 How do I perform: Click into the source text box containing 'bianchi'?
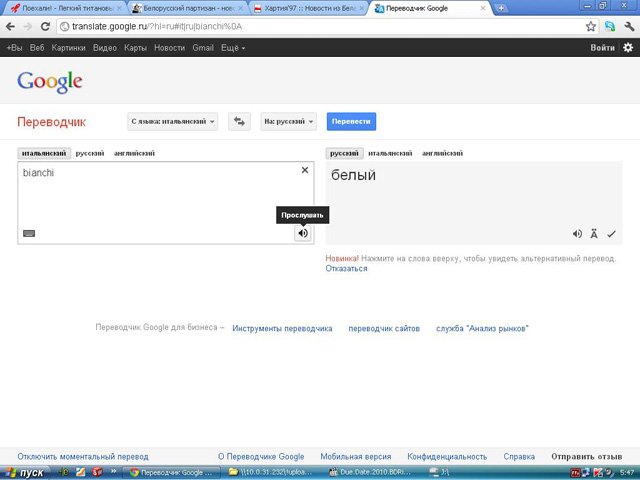[166, 203]
